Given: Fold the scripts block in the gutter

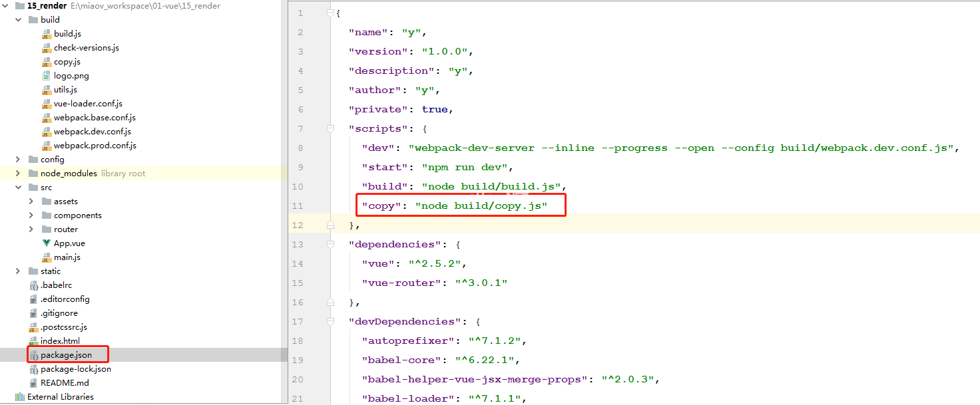Looking at the screenshot, I should pos(331,128).
